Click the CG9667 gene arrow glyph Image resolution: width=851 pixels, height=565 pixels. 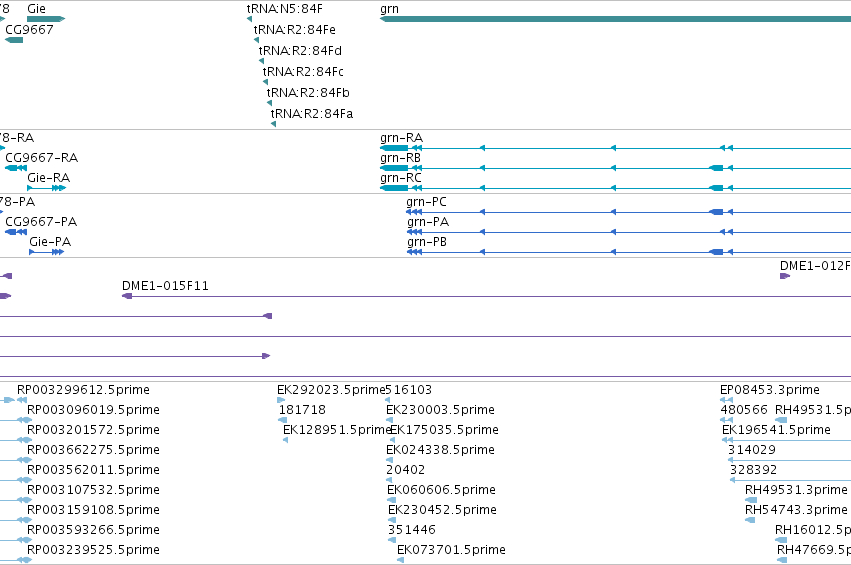[x=14, y=40]
